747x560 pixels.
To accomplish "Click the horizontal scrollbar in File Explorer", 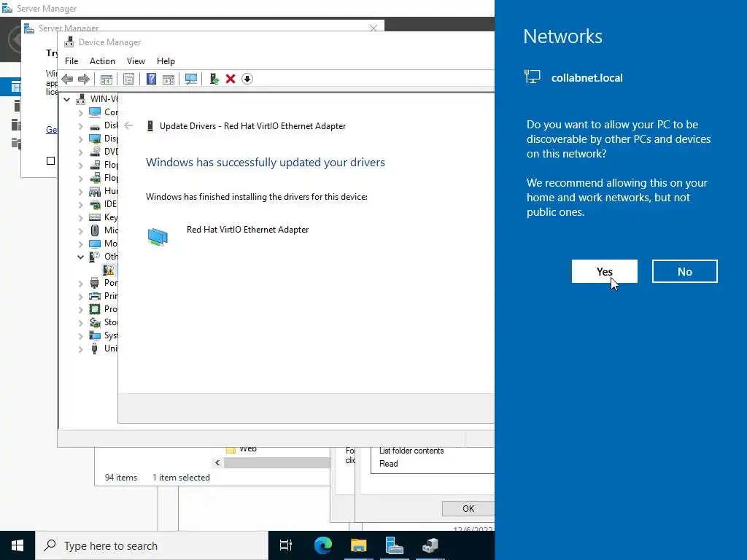I will [x=276, y=462].
